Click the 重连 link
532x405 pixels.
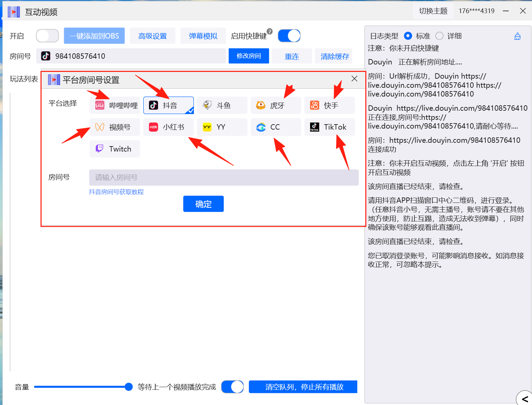[292, 56]
